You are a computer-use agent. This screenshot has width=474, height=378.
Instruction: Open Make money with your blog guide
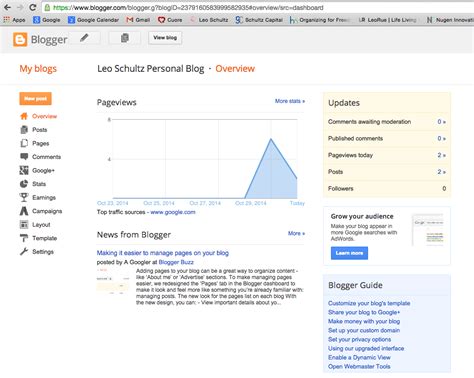coord(364,321)
